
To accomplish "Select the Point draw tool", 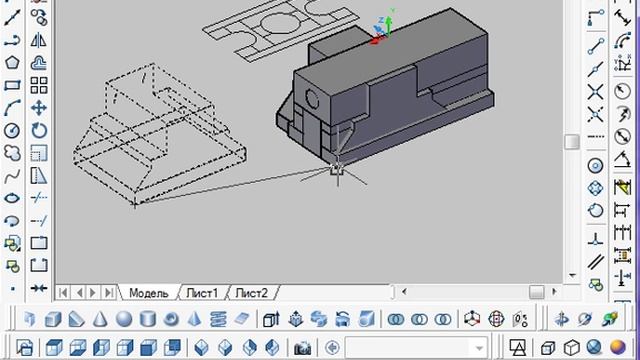I will coord(13,289).
